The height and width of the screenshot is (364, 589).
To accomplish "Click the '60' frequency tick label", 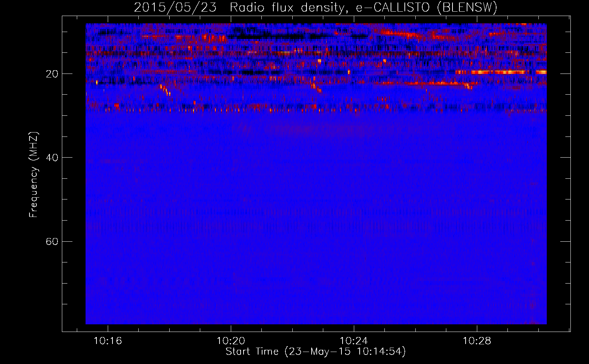I will coord(52,242).
